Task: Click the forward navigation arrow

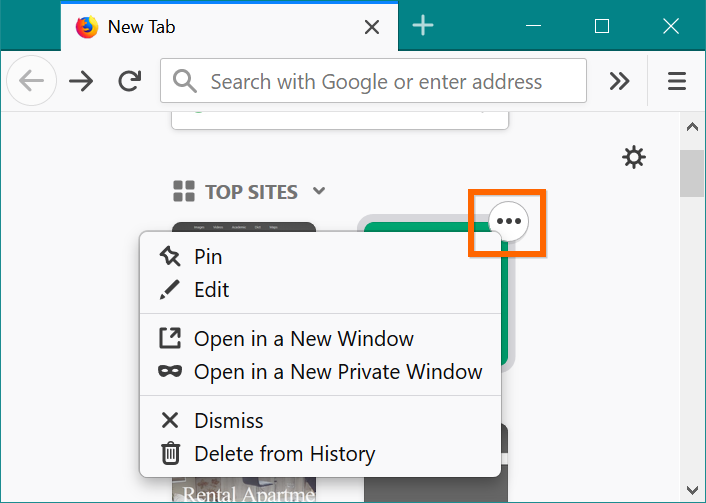Action: 81,82
